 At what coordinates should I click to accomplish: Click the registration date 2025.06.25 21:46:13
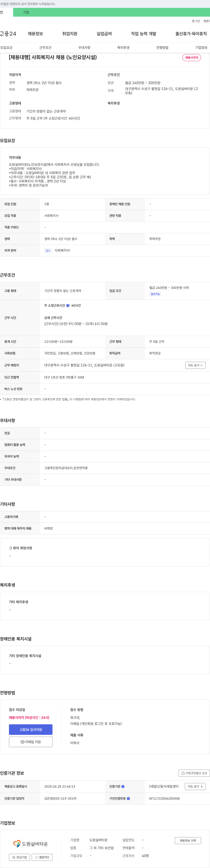(59, 787)
